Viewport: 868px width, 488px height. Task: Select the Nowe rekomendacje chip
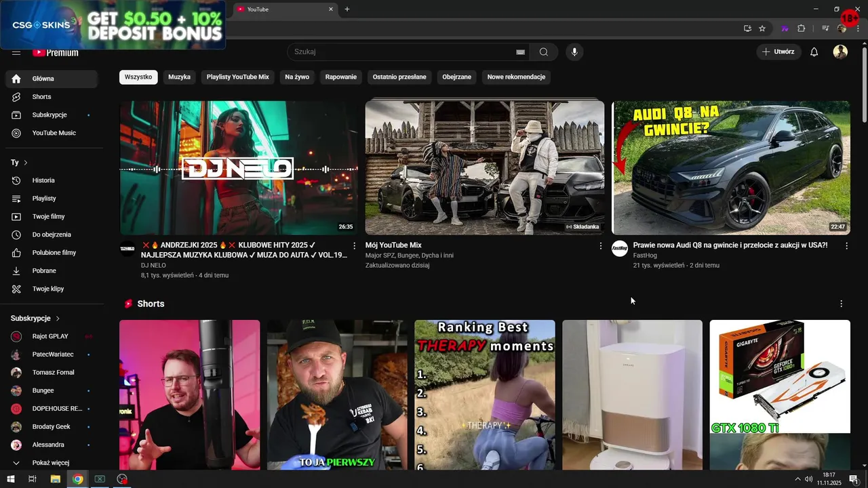[516, 77]
